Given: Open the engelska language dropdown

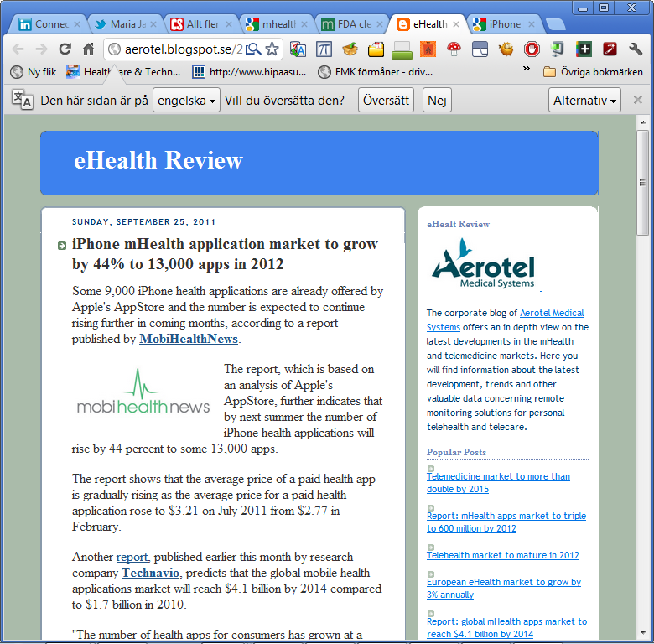Looking at the screenshot, I should tap(186, 100).
